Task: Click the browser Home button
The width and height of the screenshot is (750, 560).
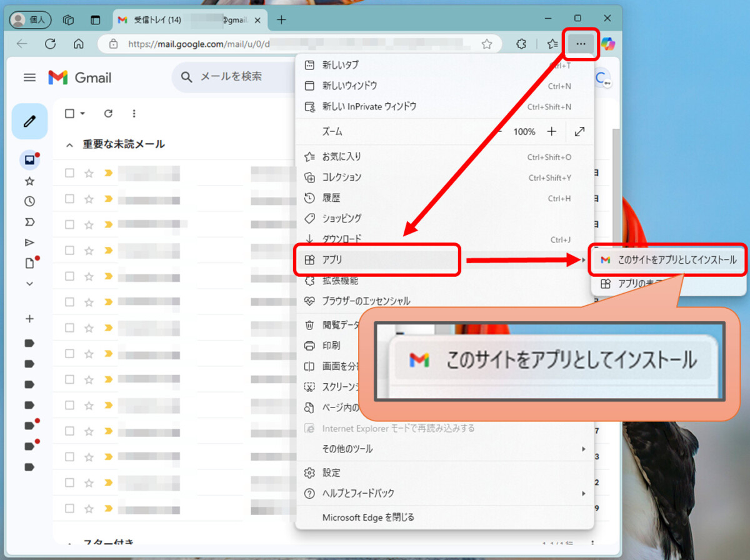Action: click(x=79, y=44)
